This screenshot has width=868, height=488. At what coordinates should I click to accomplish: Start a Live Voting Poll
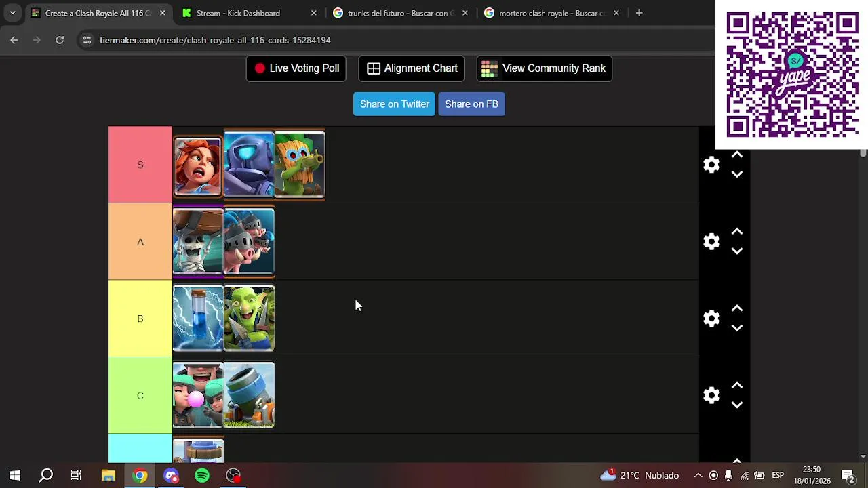[x=296, y=68]
